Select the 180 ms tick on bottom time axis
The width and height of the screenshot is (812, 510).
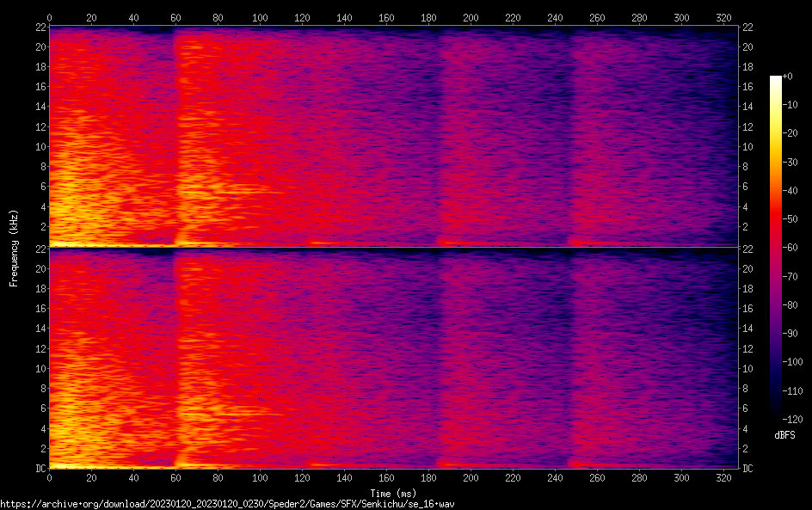[x=429, y=470]
